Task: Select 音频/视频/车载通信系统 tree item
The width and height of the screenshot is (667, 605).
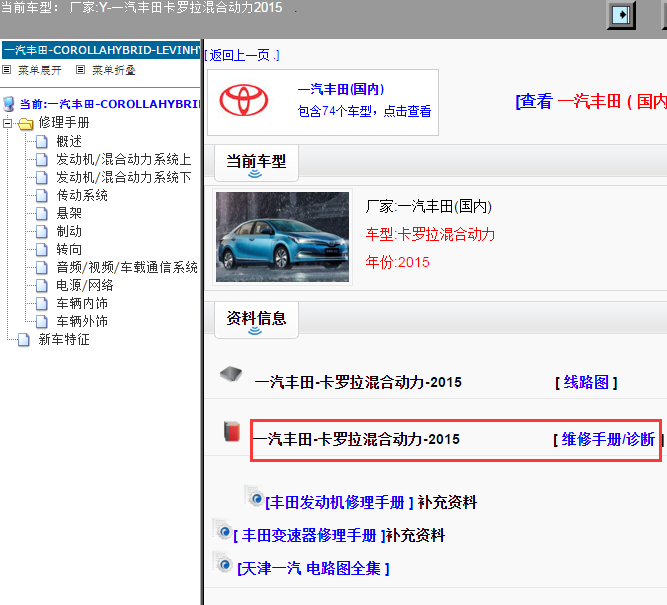Action: click(127, 268)
